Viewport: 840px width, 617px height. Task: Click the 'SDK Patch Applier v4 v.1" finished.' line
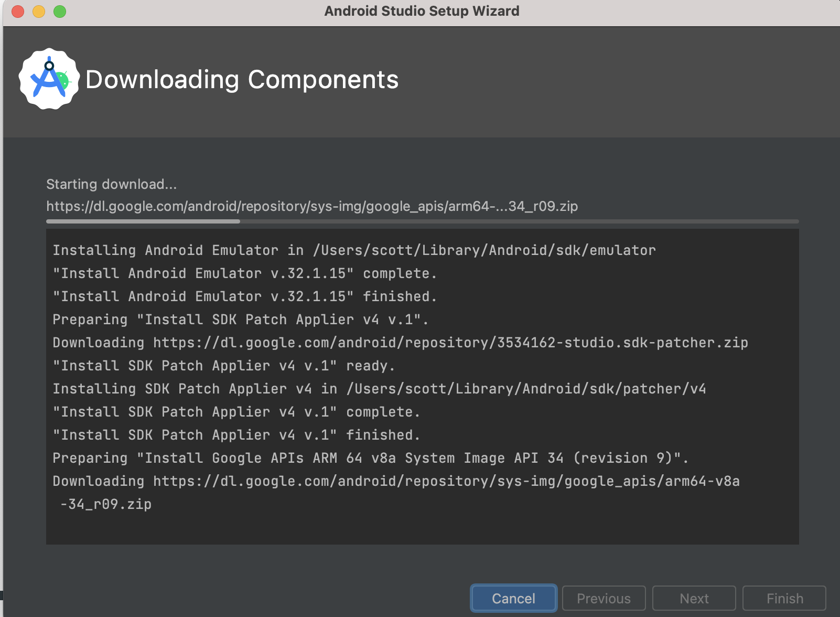tap(236, 435)
